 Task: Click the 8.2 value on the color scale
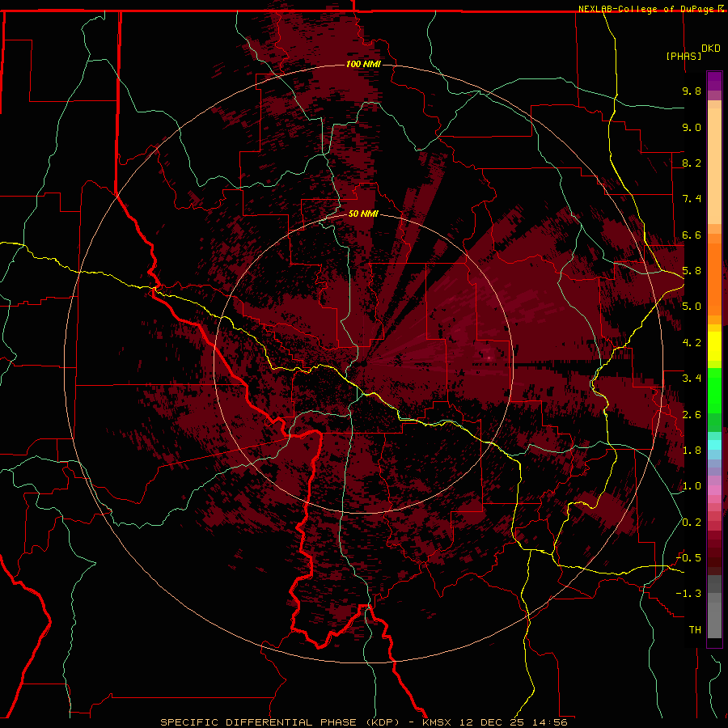tap(692, 163)
